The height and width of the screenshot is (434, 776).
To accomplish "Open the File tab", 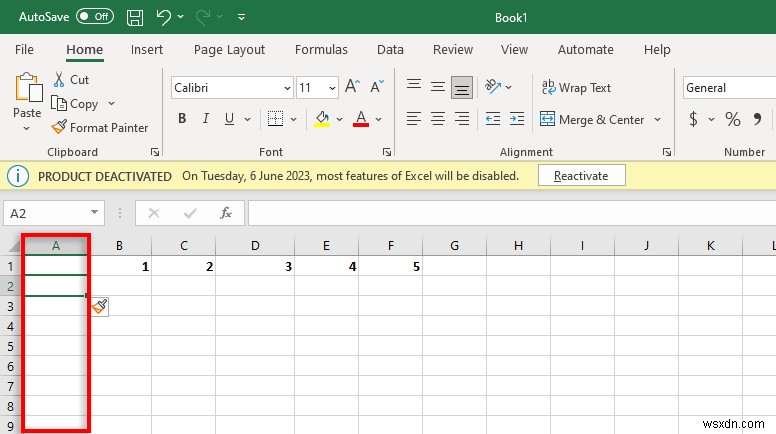I will (x=24, y=49).
